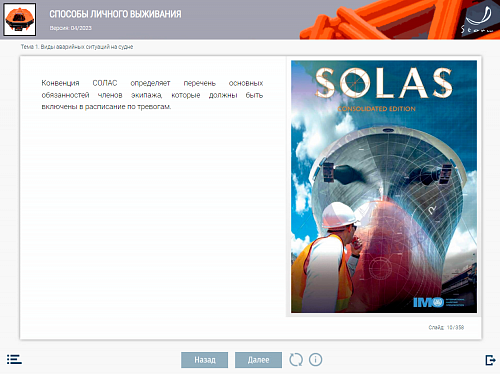500x374 pixels.
Task: Open the table of contents list icon
Action: pyautogui.click(x=14, y=359)
